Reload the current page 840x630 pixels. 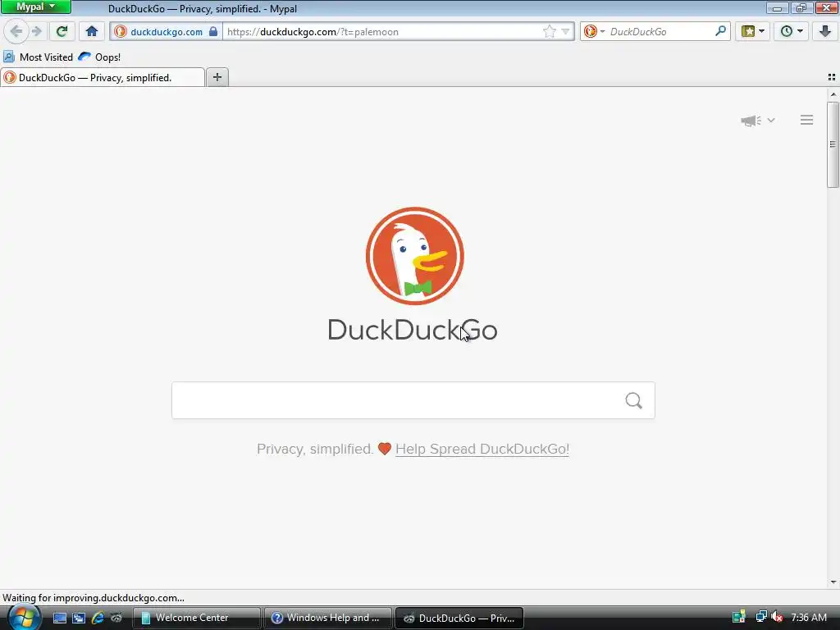tap(62, 31)
